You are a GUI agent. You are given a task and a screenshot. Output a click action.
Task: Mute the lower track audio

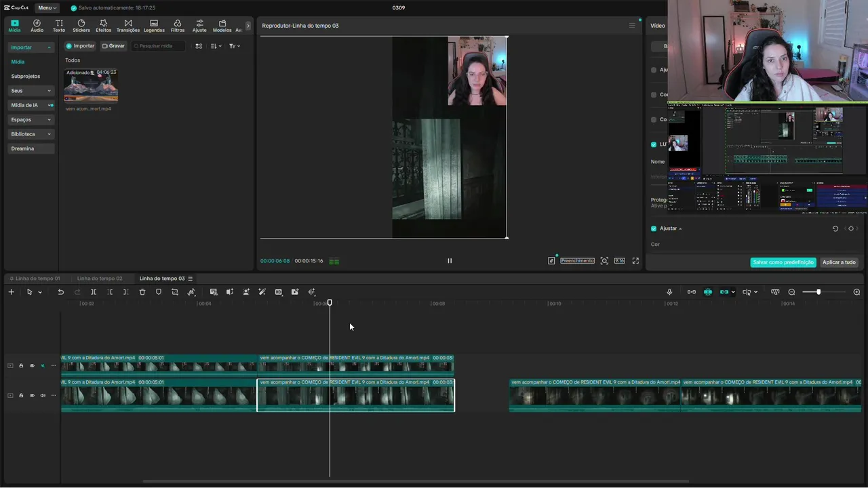click(x=43, y=396)
